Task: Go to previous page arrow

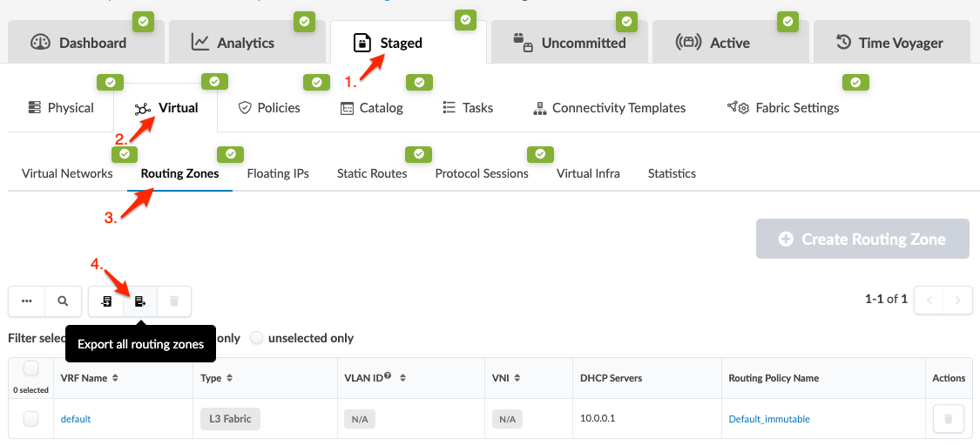Action: click(x=929, y=301)
